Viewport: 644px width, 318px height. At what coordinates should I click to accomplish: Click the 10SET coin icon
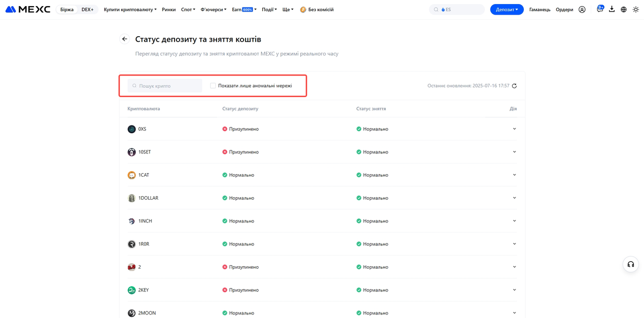[131, 152]
